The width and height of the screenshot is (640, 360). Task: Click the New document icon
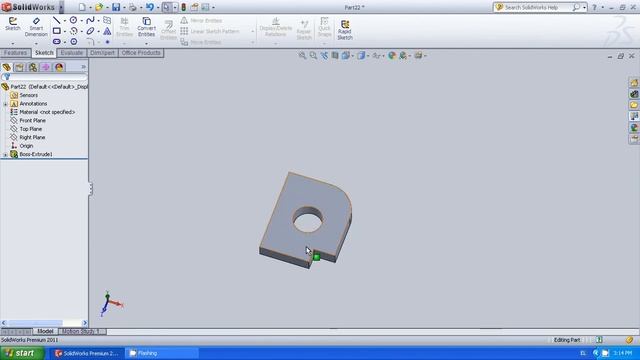[82, 7]
